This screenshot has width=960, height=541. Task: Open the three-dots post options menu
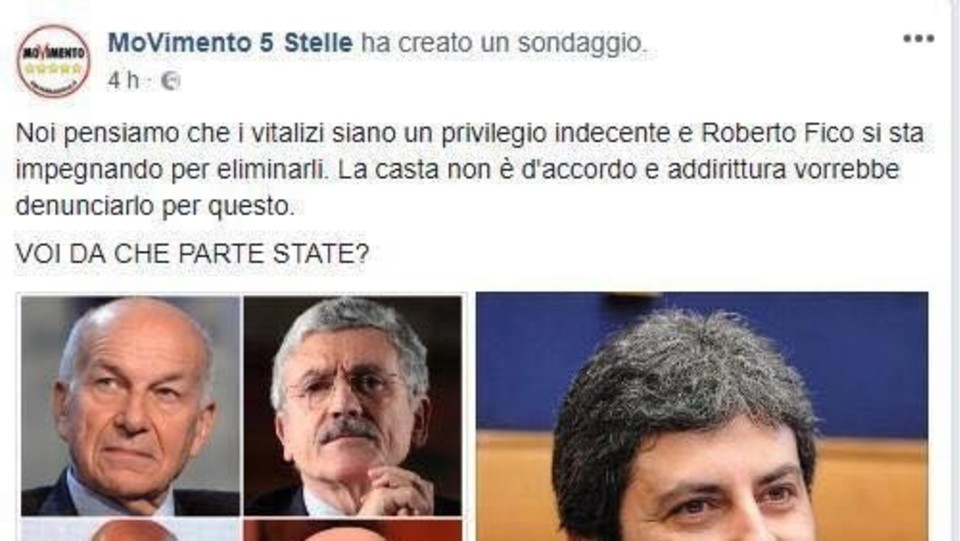(918, 39)
